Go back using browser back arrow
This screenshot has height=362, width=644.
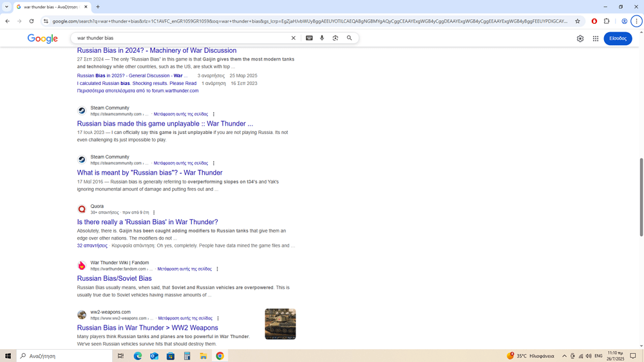click(7, 21)
